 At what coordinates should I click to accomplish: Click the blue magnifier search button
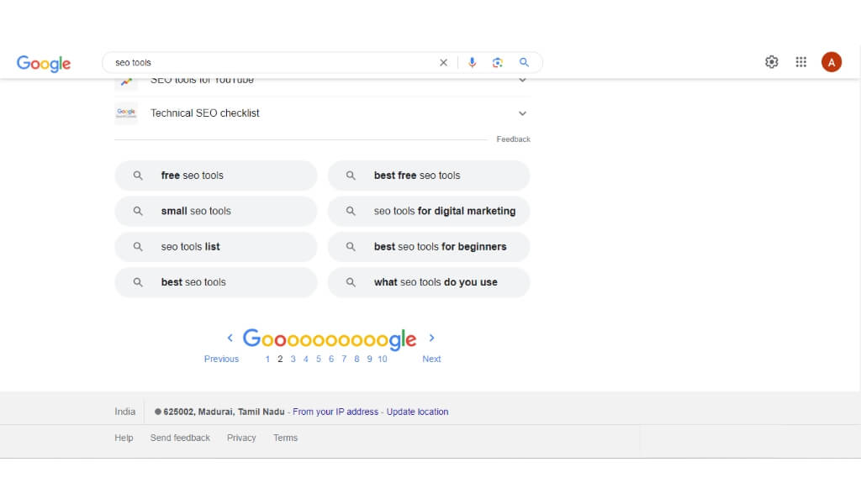click(x=524, y=62)
